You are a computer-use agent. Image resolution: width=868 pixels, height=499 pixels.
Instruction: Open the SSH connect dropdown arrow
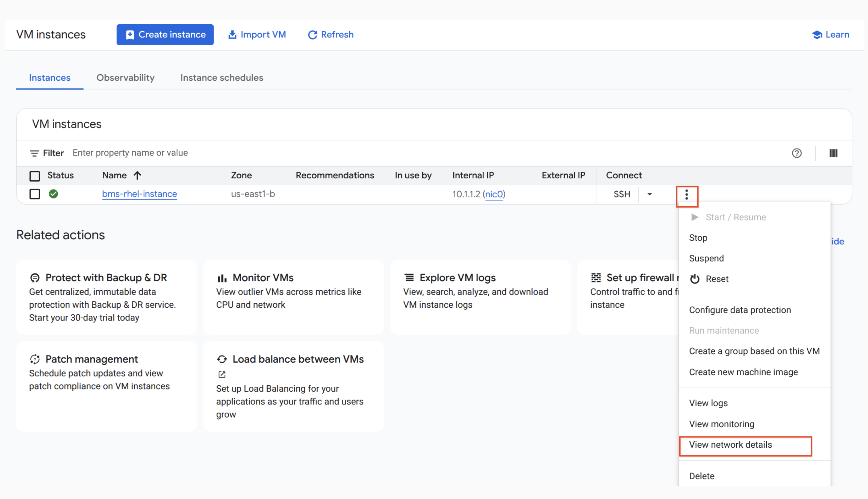[649, 194]
